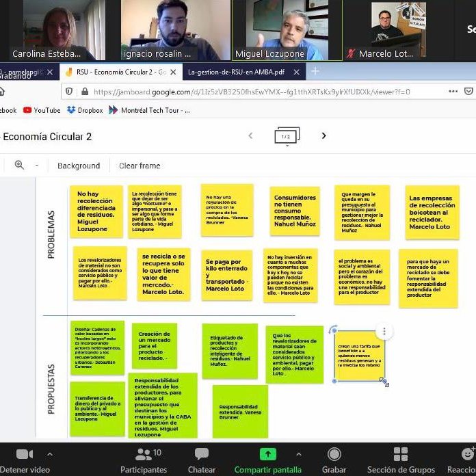Select 'Se paga por kilo enterrado' note
Screen dimensions: 476x476
(x=227, y=275)
